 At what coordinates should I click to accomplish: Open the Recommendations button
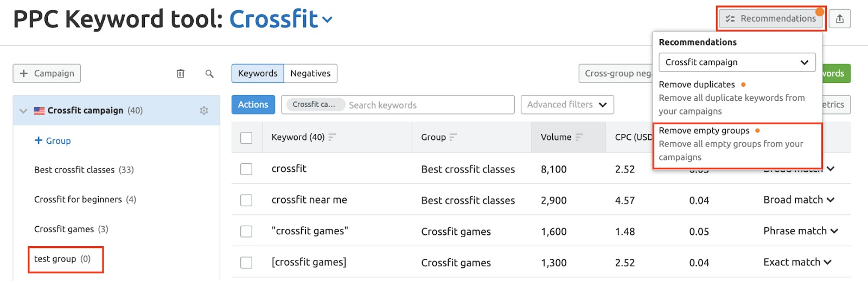tap(771, 18)
